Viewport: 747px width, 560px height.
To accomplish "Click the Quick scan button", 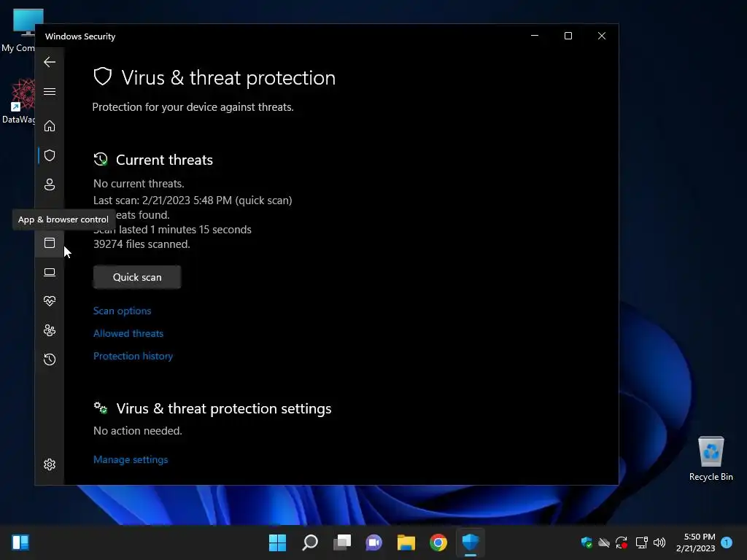I will pyautogui.click(x=137, y=277).
